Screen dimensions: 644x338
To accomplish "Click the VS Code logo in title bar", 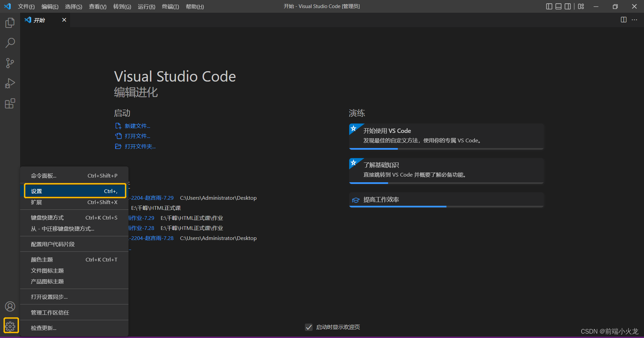I will point(7,6).
